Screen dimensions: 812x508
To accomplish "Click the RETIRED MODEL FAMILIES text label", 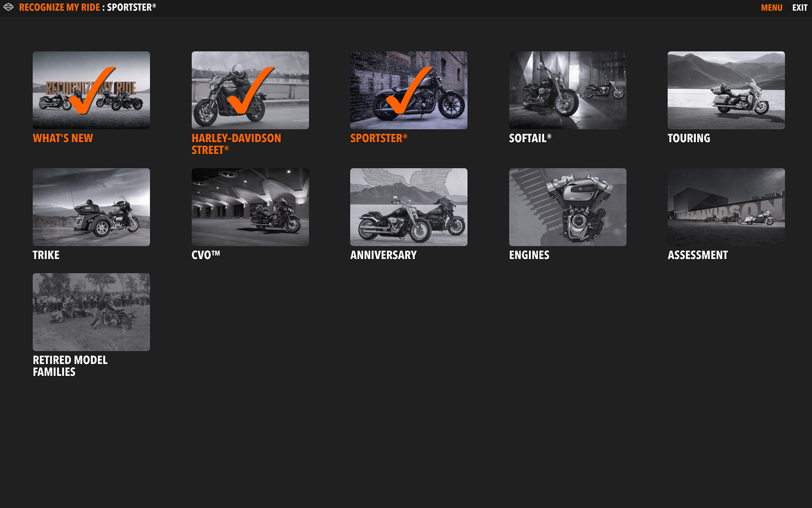I will pyautogui.click(x=70, y=366).
